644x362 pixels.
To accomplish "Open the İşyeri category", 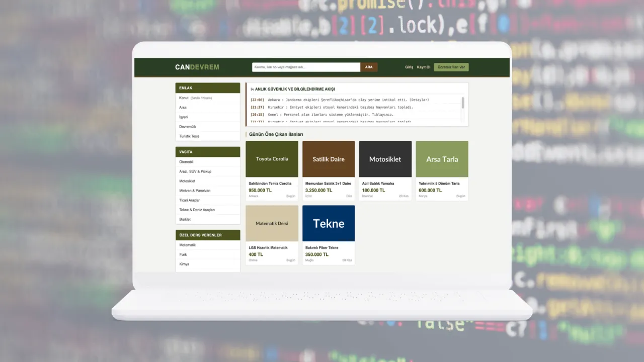I will click(x=208, y=117).
